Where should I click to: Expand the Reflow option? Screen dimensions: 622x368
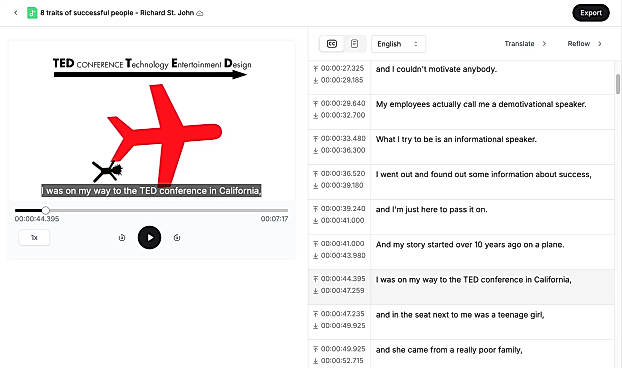(x=585, y=44)
